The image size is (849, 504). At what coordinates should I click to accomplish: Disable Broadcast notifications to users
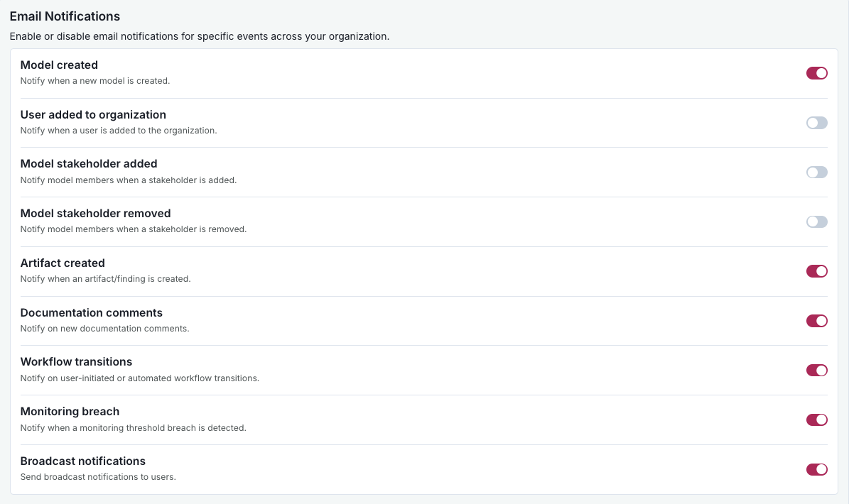tap(816, 469)
